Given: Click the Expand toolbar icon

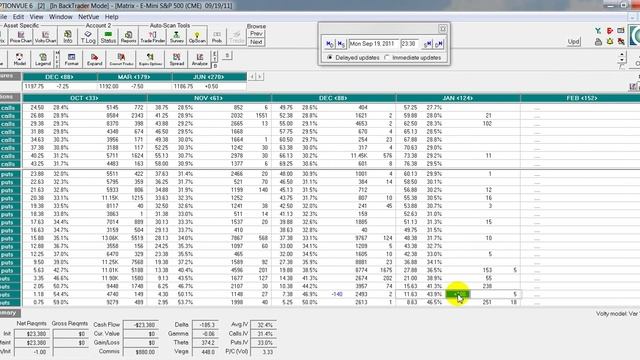Looking at the screenshot, I should coord(94,59).
